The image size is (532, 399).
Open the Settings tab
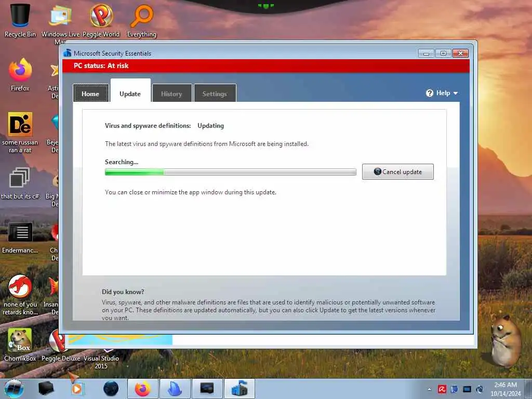pyautogui.click(x=215, y=93)
